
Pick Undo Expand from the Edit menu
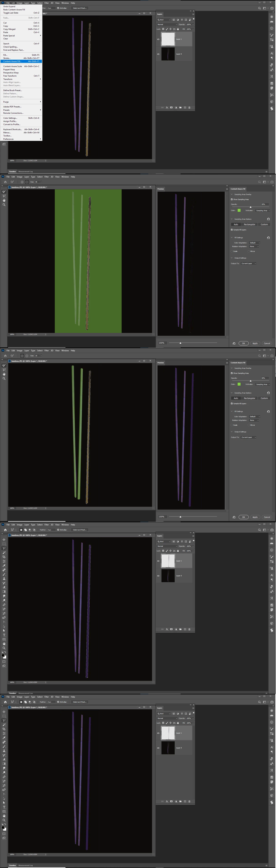21,6
